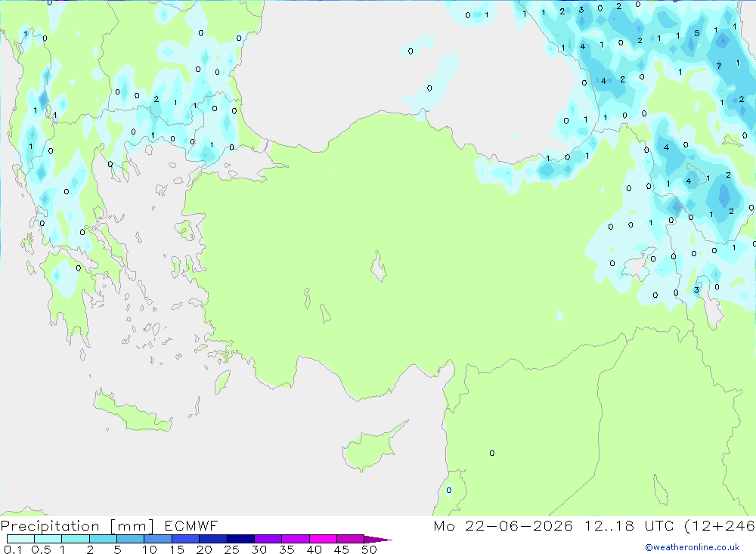Click the 'ECMWF' model label

[x=191, y=525]
